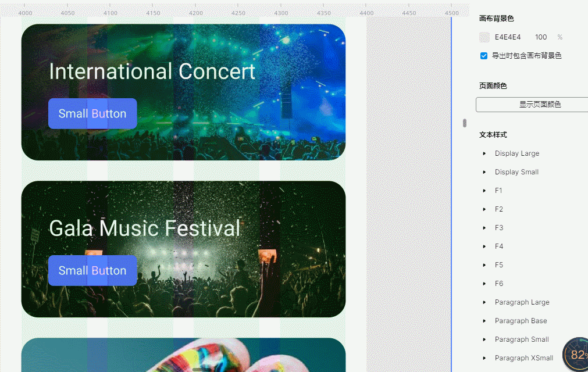The height and width of the screenshot is (372, 588).
Task: Expand the Paragraph Base text style
Action: (484, 321)
